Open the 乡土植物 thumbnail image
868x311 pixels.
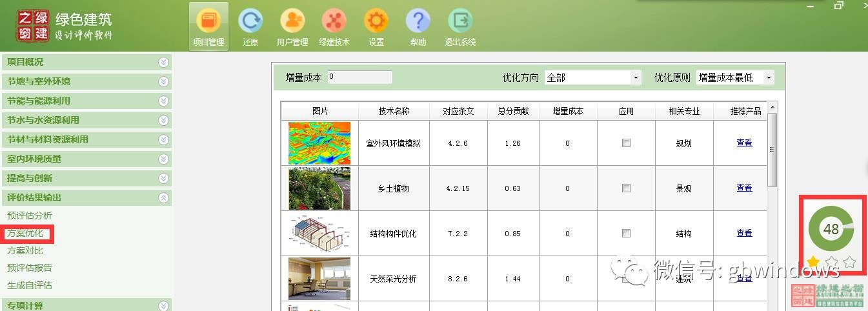[319, 188]
